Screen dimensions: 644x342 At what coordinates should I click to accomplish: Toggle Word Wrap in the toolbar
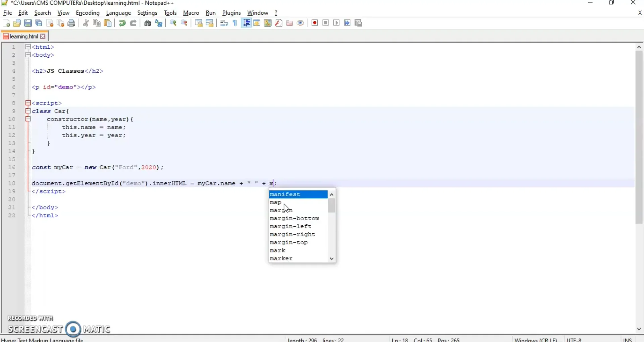click(x=223, y=23)
